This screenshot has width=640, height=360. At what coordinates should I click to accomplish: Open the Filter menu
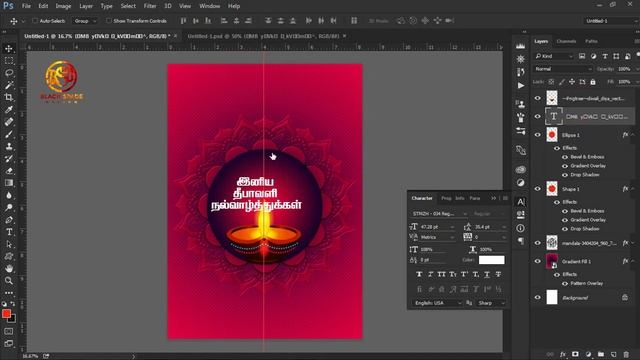pyautogui.click(x=150, y=6)
